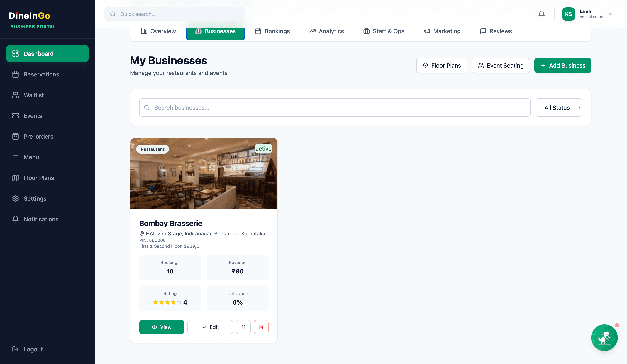Open Waitlist in the sidebar
This screenshot has height=364, width=627.
pyautogui.click(x=34, y=95)
